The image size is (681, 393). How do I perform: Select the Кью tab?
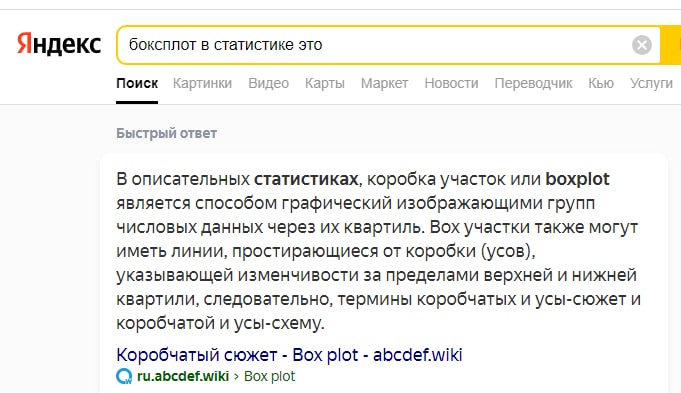(x=601, y=83)
